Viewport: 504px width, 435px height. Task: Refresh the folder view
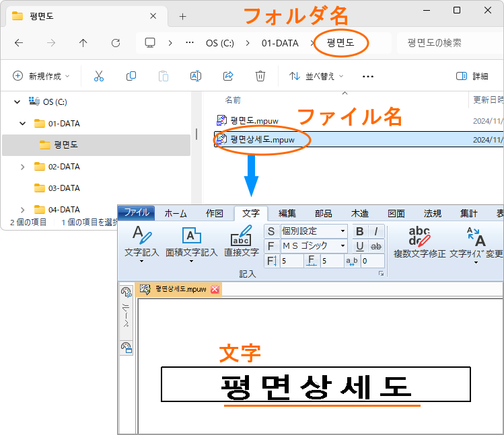116,43
